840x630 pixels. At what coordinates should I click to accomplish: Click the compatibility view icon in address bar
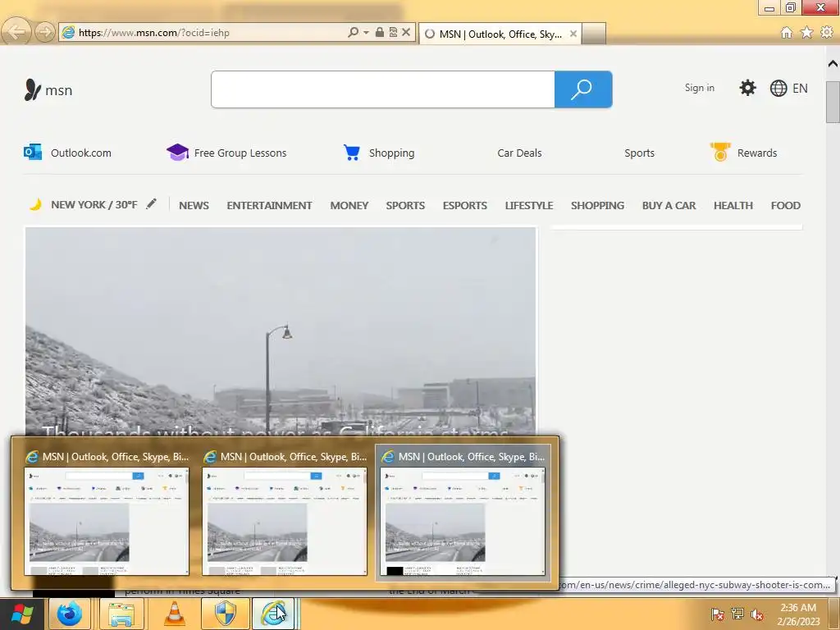(x=393, y=32)
